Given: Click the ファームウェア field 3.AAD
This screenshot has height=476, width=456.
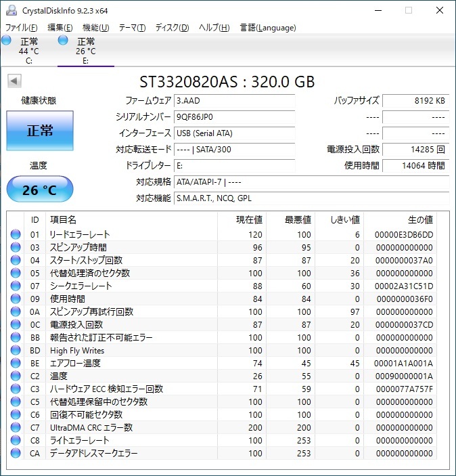Looking at the screenshot, I should point(234,101).
